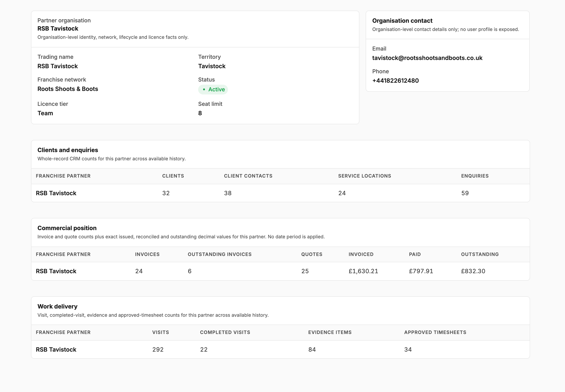The image size is (565, 392).
Task: Click the completed visits count 22
Action: click(204, 349)
